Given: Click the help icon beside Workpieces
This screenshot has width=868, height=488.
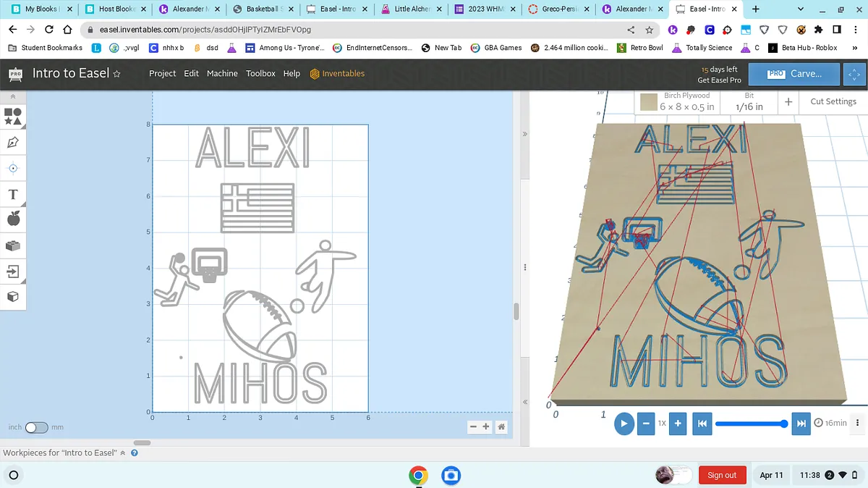Looking at the screenshot, I should click(x=135, y=453).
